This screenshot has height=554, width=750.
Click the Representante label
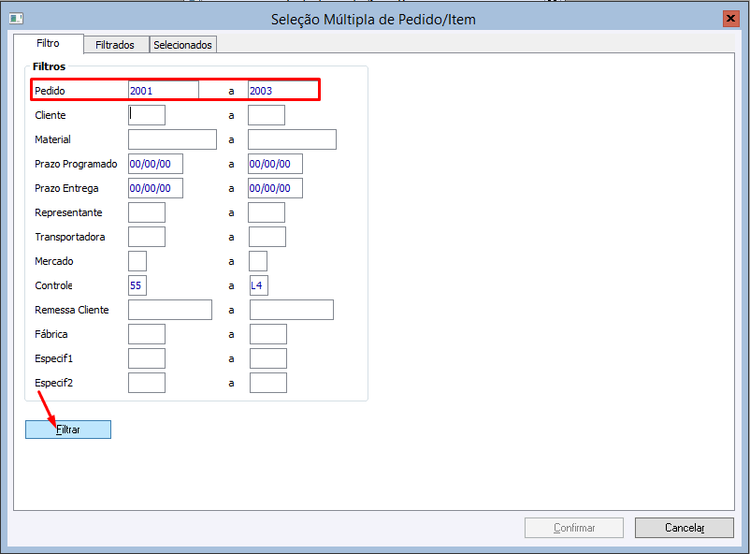point(68,212)
